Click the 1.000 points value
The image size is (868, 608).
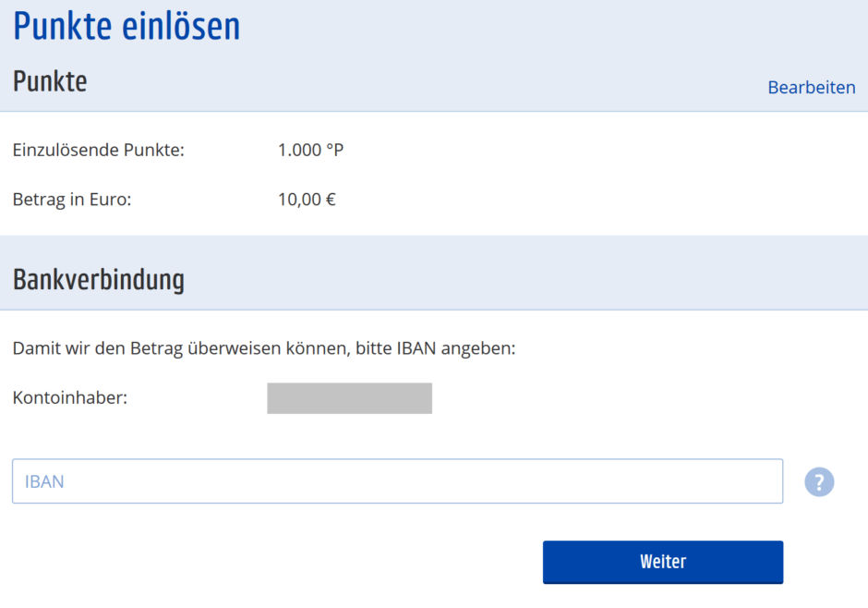click(299, 150)
